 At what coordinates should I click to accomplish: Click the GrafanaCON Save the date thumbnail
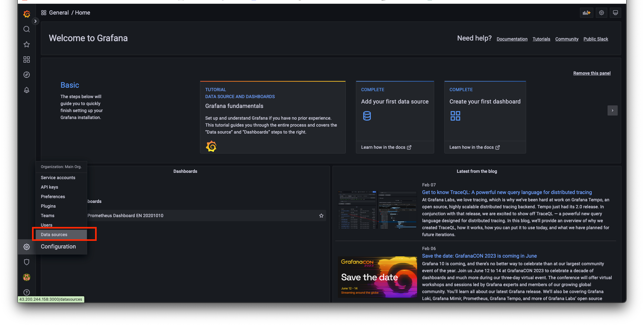(x=377, y=277)
